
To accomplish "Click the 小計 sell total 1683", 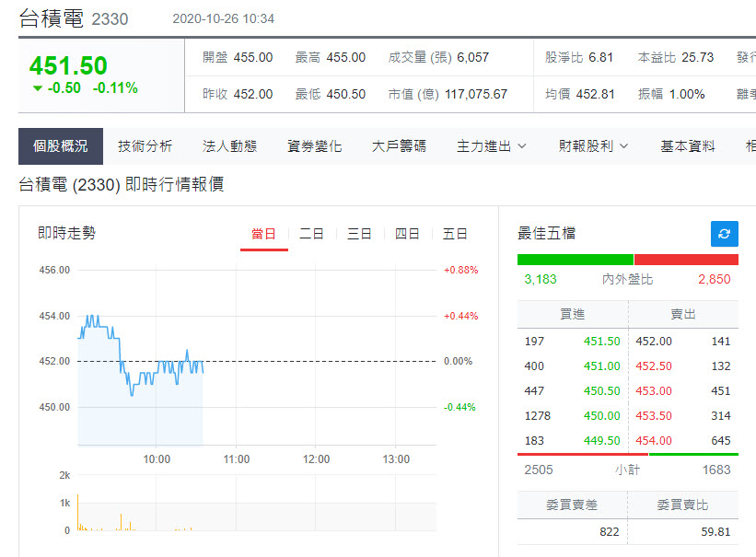I will coord(716,470).
